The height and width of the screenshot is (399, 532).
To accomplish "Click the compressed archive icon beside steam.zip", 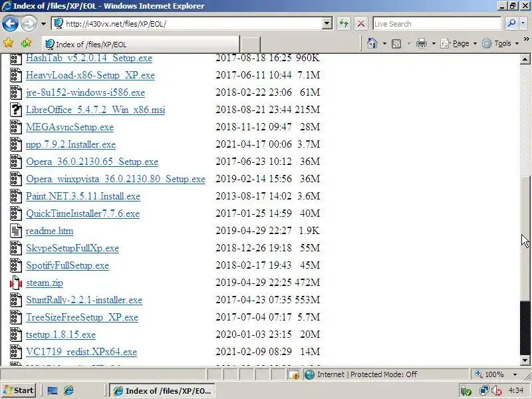I will click(15, 283).
